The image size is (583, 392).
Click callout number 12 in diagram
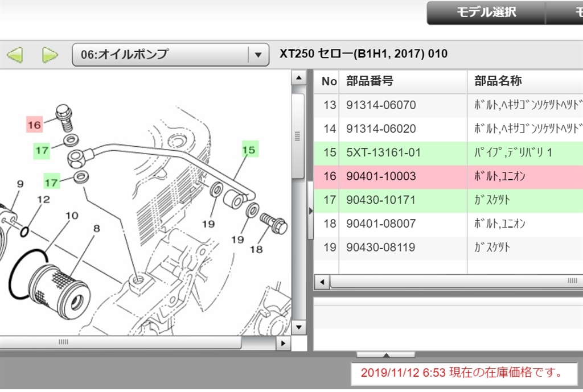(x=43, y=200)
